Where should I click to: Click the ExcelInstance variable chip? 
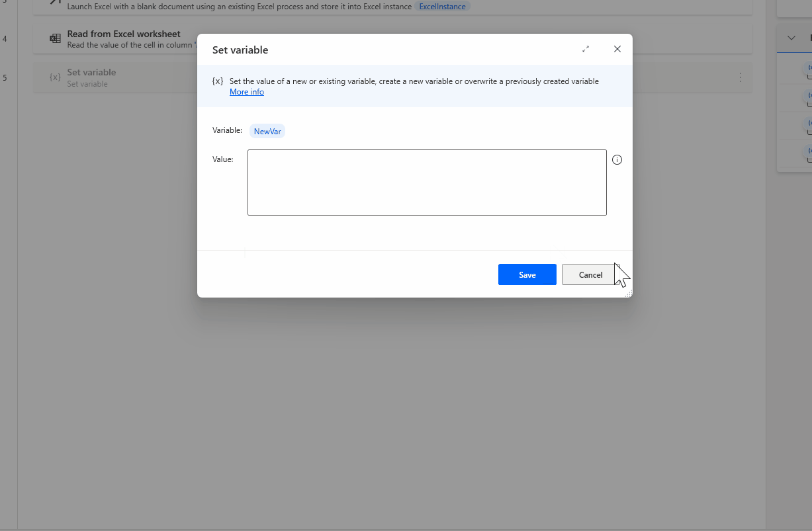(x=443, y=6)
